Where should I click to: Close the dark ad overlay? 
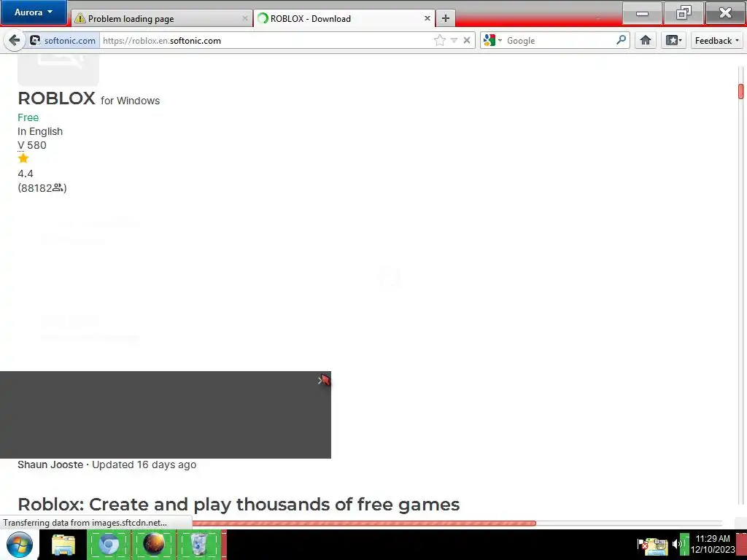tap(320, 381)
